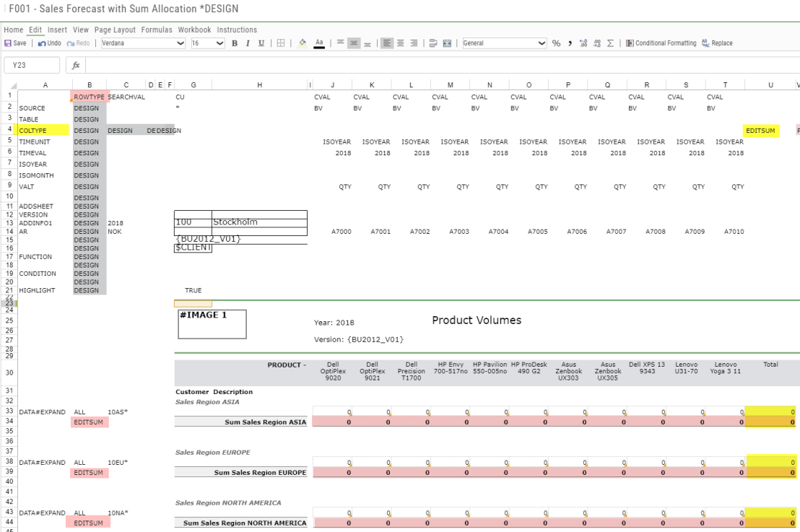Apply percent style formatting

556,43
